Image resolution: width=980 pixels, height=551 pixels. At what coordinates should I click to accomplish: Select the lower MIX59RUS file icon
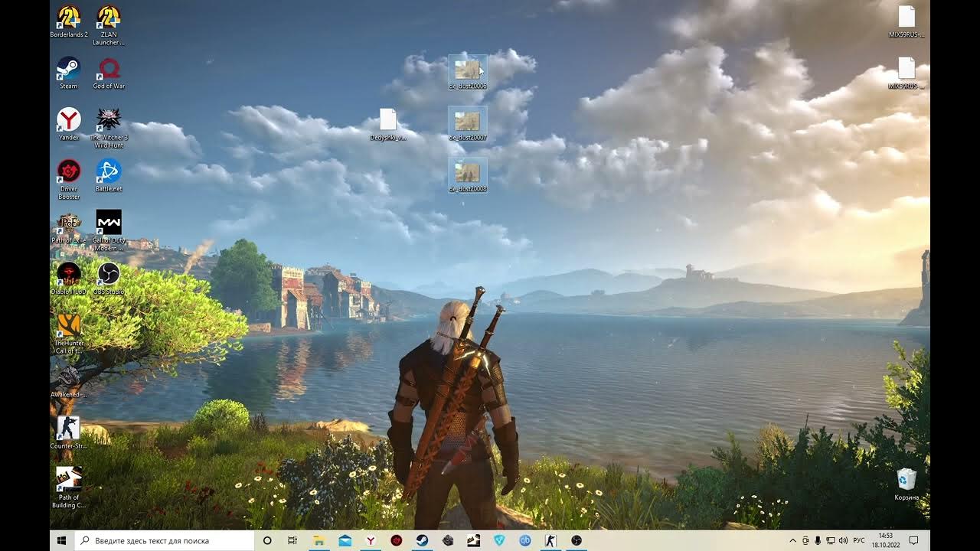pyautogui.click(x=906, y=73)
